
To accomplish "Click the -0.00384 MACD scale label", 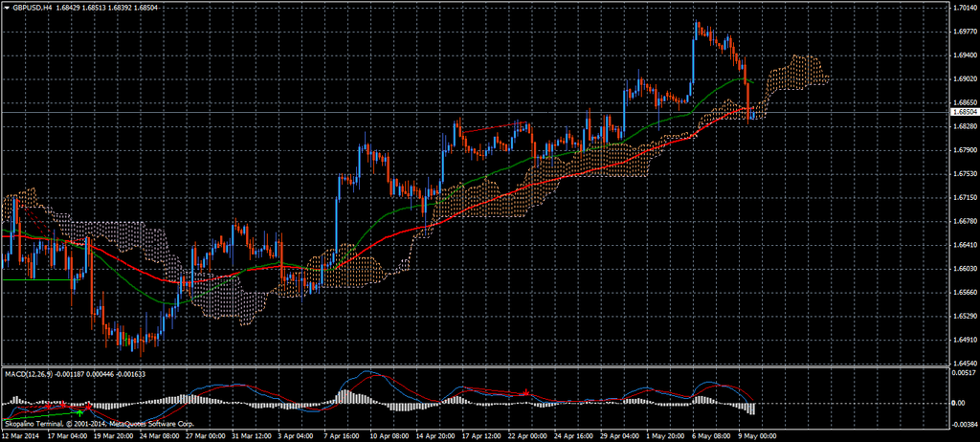I will tap(963, 426).
